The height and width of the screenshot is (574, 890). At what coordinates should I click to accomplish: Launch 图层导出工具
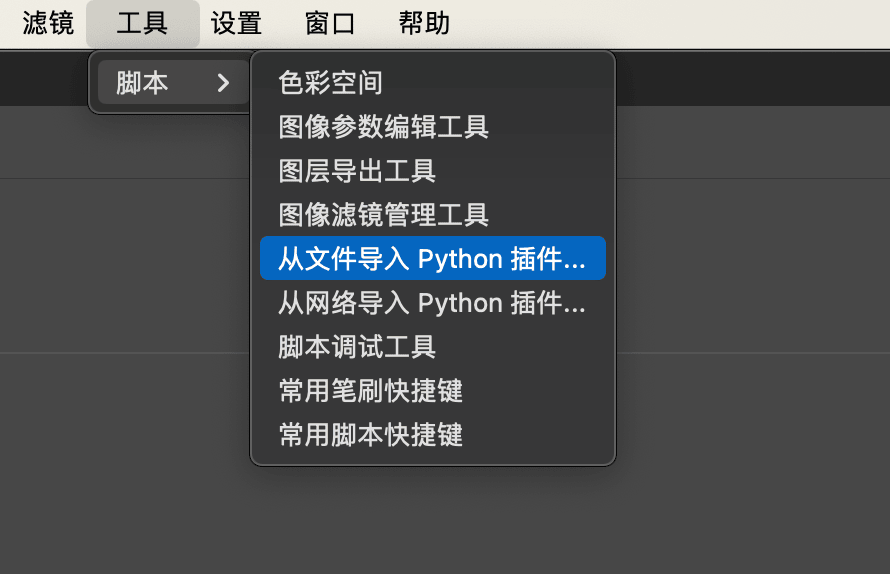tap(357, 171)
